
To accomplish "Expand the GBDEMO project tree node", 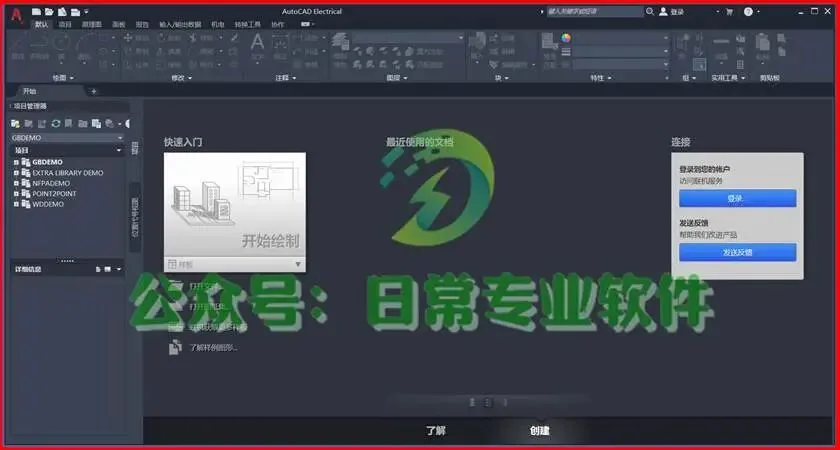I will point(16,162).
